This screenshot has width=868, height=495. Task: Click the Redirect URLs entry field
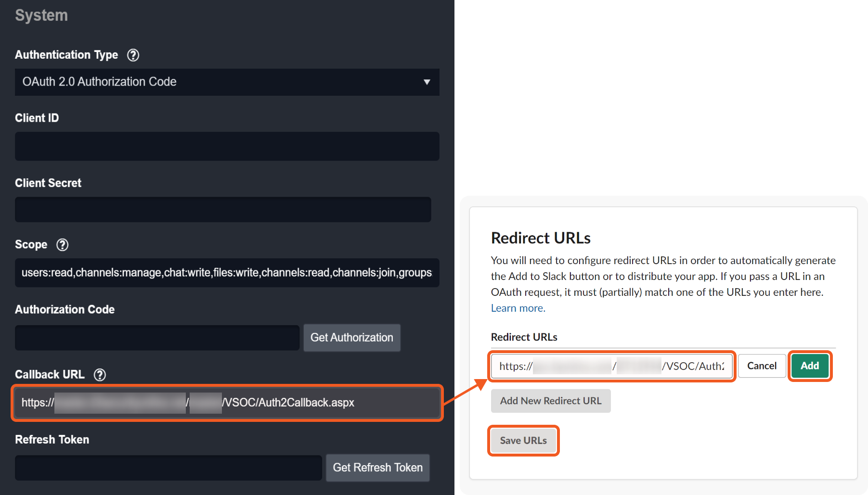coord(611,366)
